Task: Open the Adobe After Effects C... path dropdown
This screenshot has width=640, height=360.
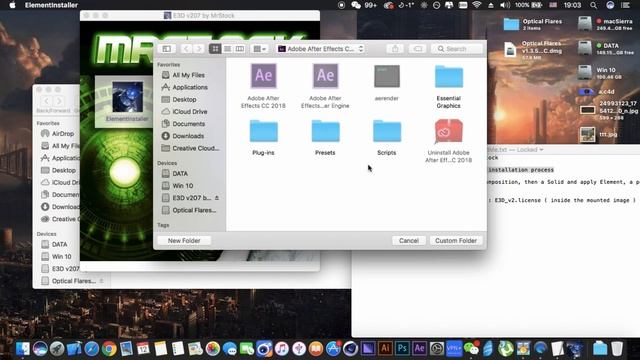Action: 320,49
